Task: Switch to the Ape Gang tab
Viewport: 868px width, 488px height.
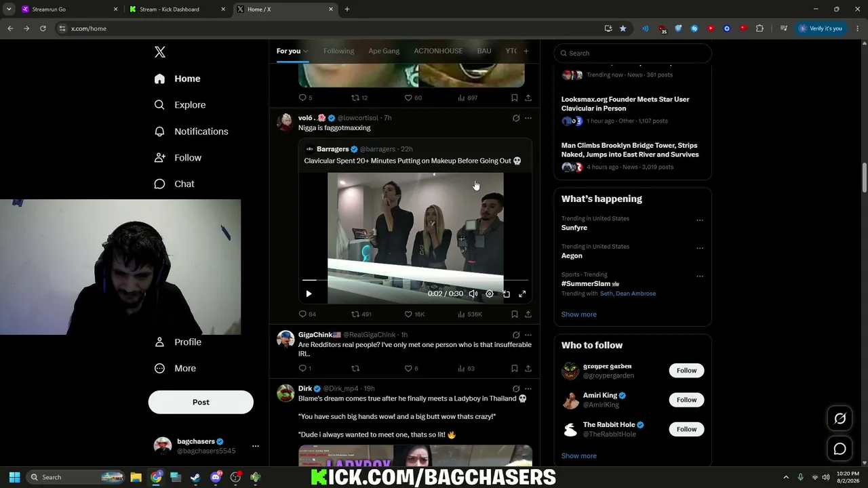Action: tap(384, 51)
